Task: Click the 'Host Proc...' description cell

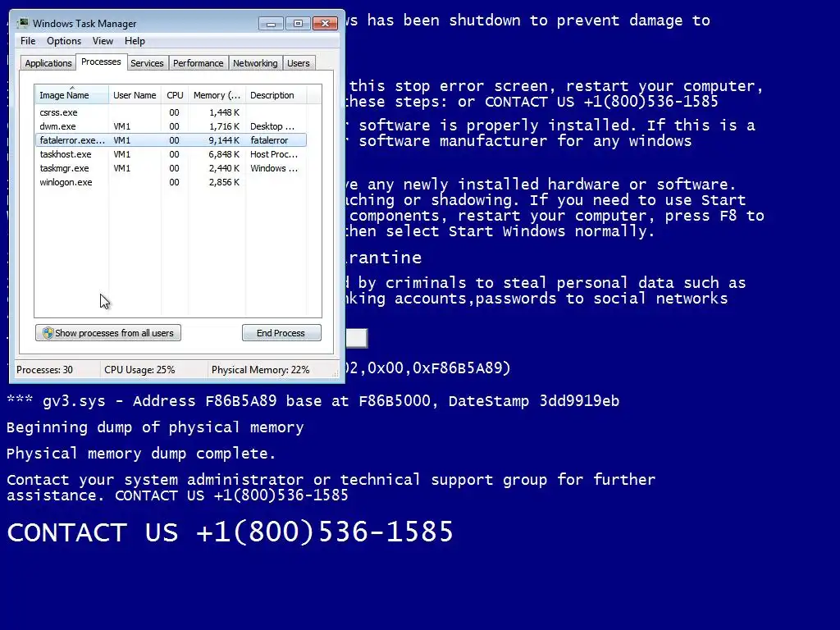Action: click(274, 154)
